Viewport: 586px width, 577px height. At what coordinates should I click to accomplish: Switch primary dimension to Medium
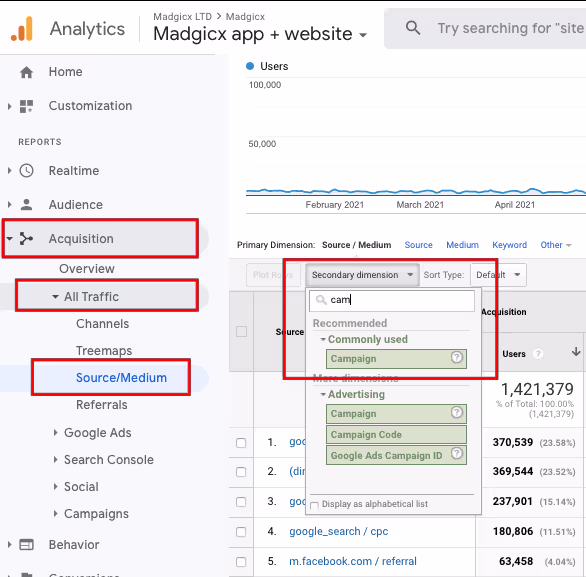[x=462, y=245]
